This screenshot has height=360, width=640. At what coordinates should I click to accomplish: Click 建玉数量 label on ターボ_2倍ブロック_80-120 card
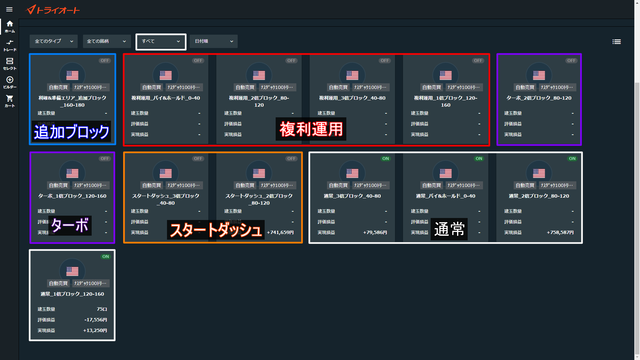pyautogui.click(x=513, y=113)
